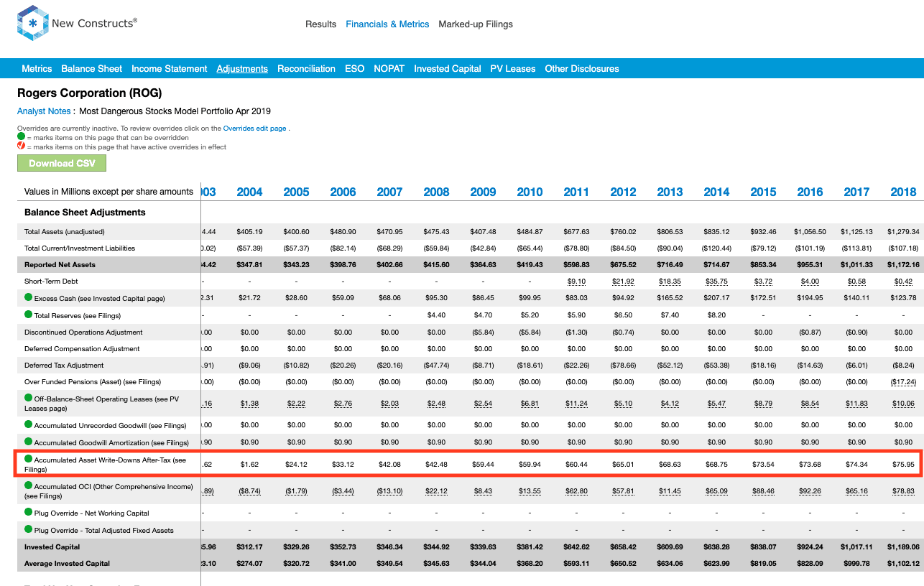Click 2012 Deferred Tax Adjustment value ($78.66)
This screenshot has height=586, width=924.
click(x=623, y=365)
